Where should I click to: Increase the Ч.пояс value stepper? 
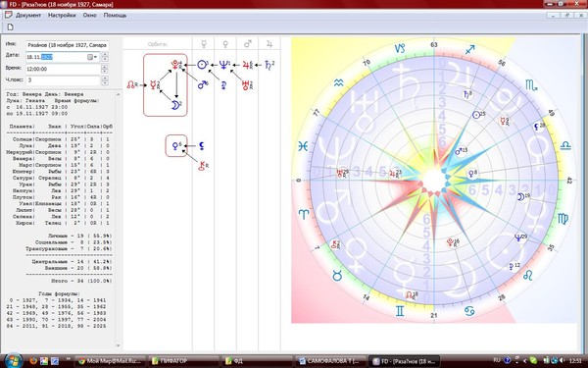(x=105, y=78)
